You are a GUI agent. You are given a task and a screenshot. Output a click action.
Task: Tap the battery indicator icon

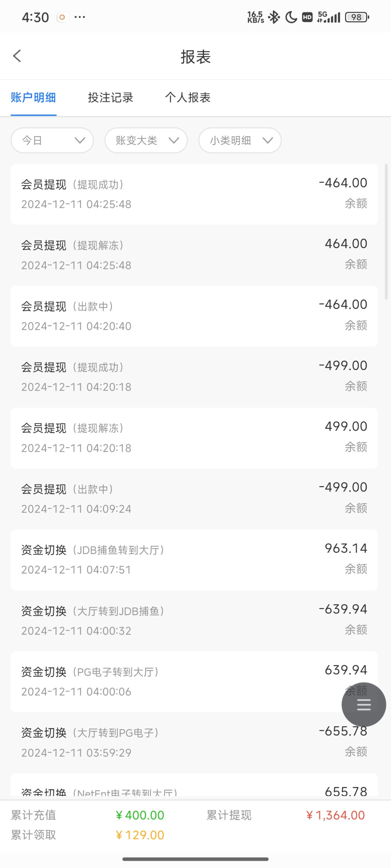tap(357, 17)
